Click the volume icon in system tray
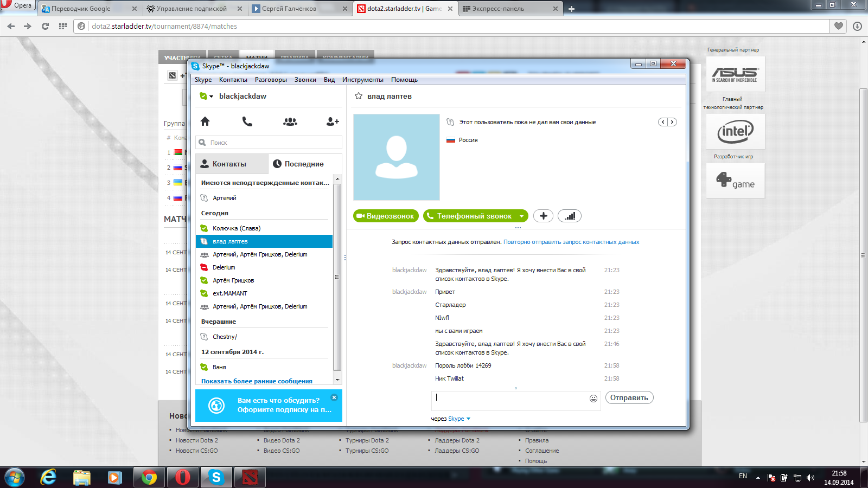The image size is (868, 488). (x=810, y=478)
